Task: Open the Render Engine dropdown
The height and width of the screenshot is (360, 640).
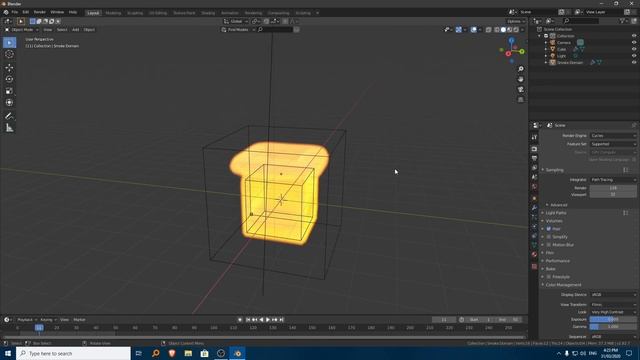Action: 613,136
